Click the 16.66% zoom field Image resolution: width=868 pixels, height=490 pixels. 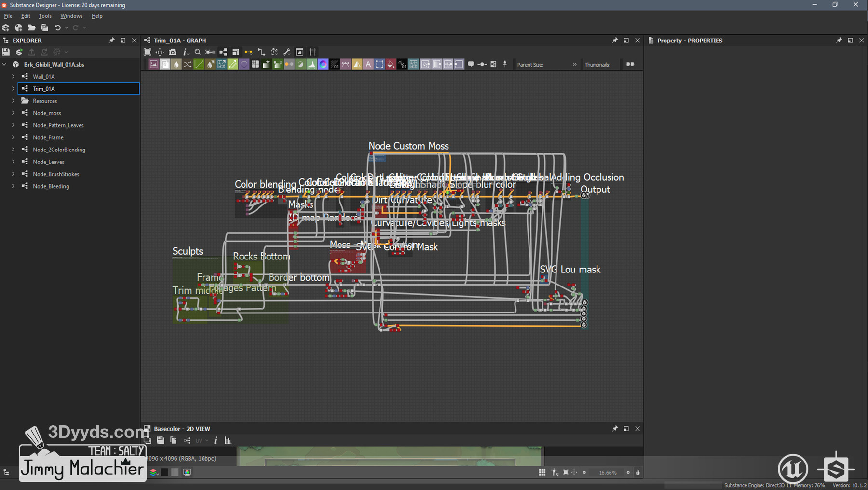pos(608,473)
